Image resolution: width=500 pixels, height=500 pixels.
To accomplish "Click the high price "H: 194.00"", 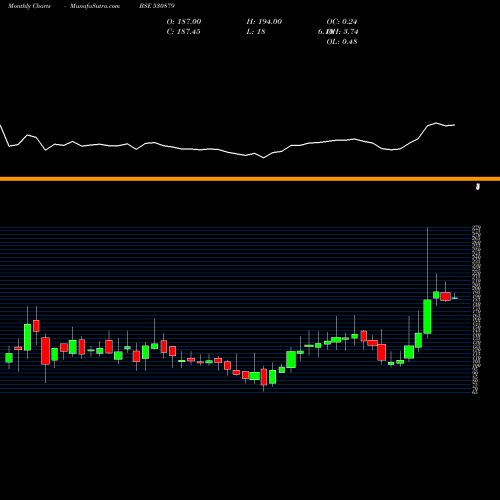I will [264, 22].
